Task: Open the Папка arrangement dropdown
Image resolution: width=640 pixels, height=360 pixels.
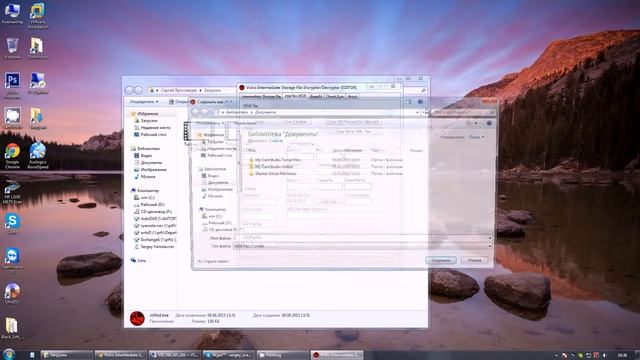Action: (x=476, y=138)
